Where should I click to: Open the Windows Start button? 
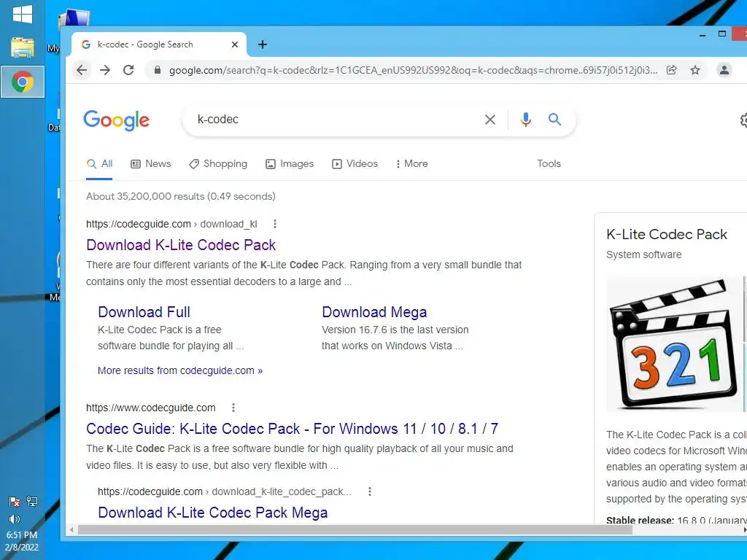pos(23,15)
